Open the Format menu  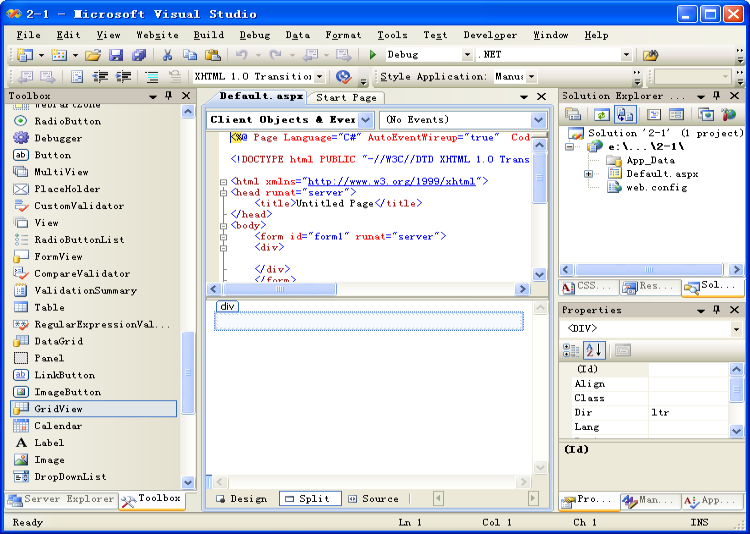tap(343, 35)
